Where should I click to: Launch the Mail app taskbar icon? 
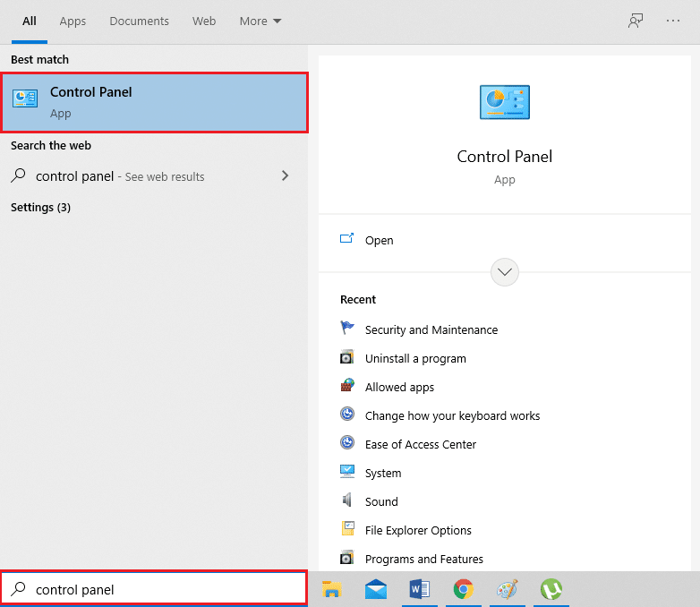tap(376, 589)
